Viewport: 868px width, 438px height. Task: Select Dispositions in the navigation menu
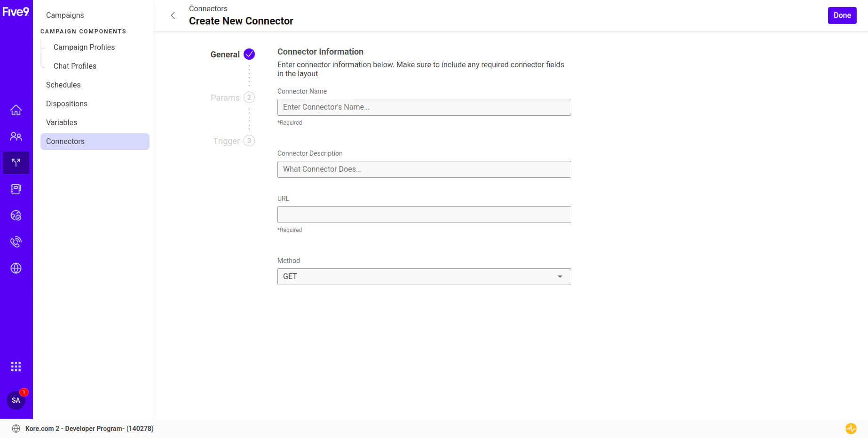point(66,104)
